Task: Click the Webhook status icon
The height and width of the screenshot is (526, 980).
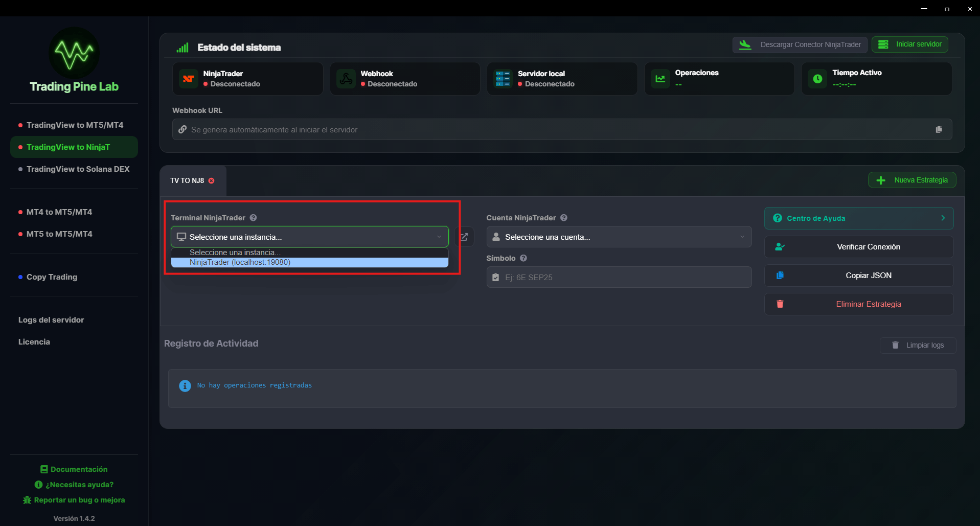Action: pyautogui.click(x=346, y=79)
